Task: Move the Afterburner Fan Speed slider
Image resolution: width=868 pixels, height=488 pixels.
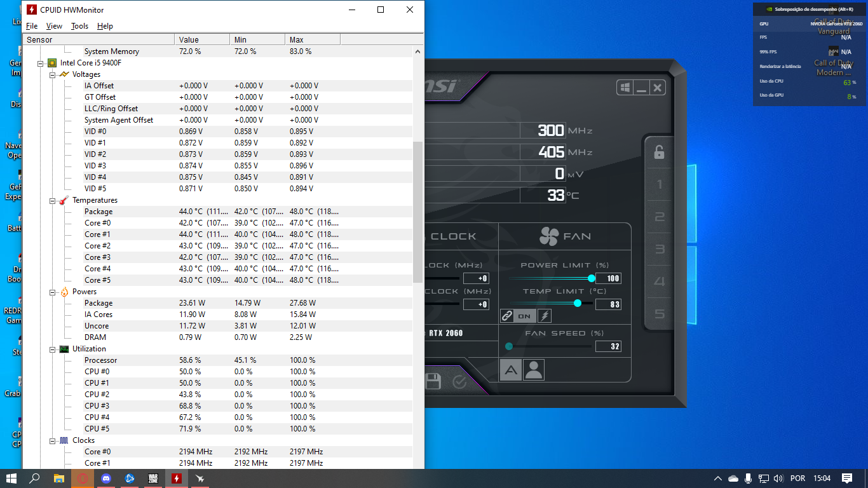Action: click(509, 346)
